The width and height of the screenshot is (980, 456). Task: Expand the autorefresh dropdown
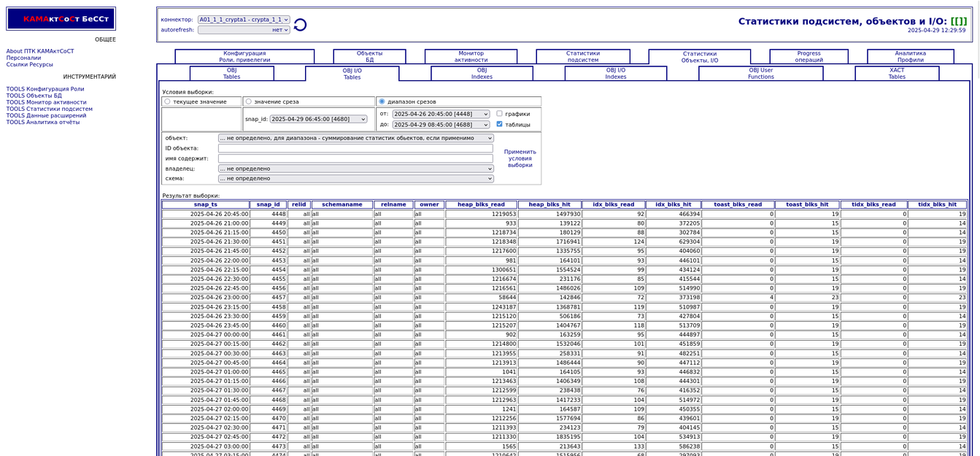point(244,30)
